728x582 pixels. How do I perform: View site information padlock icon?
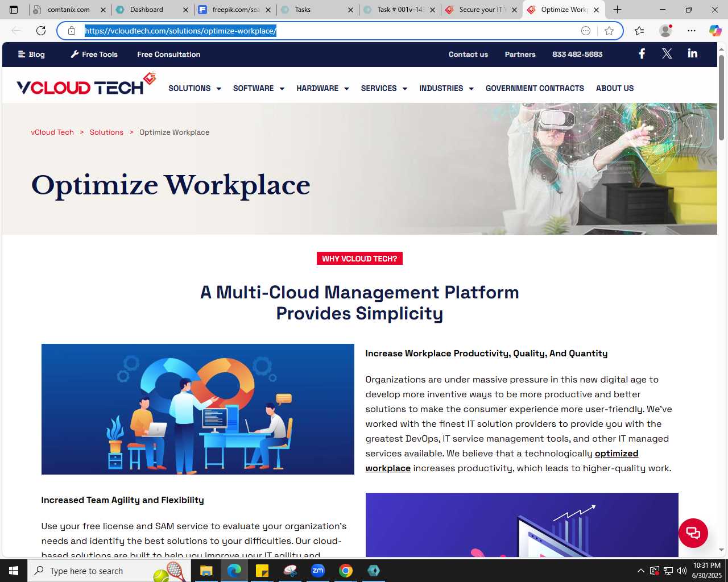pyautogui.click(x=72, y=31)
